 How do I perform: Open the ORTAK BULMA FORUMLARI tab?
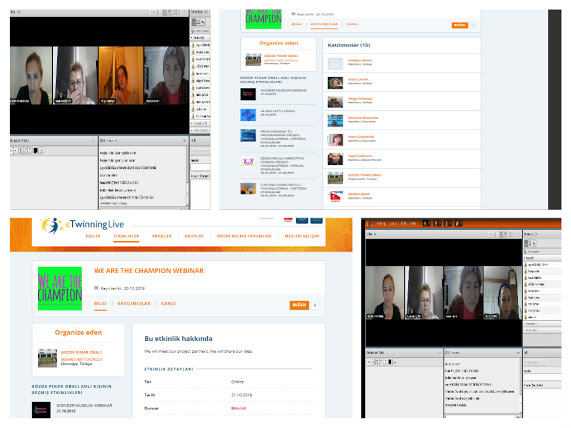(244, 236)
